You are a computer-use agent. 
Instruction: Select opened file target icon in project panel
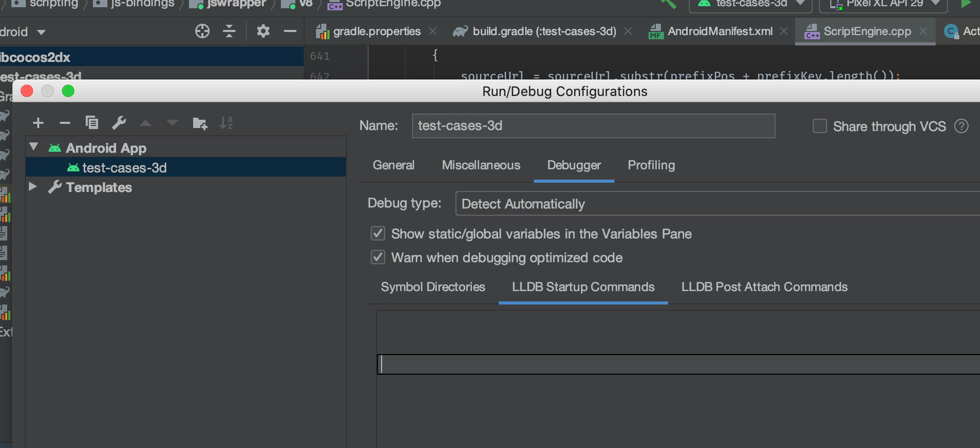click(x=202, y=31)
